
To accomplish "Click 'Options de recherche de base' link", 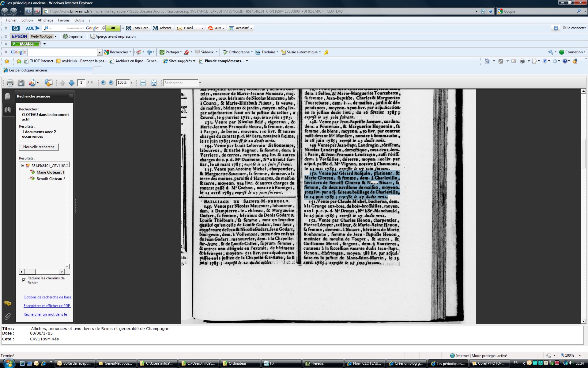I will coord(47,297).
